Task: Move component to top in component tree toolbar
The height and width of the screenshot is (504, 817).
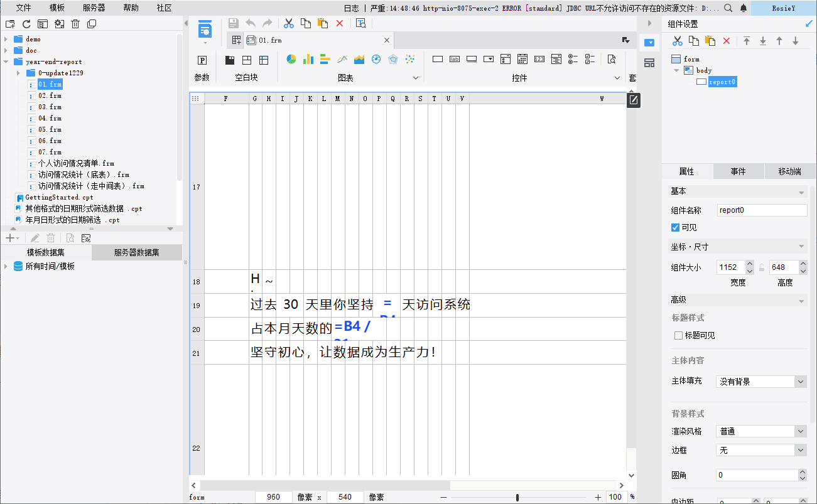Action: (747, 41)
